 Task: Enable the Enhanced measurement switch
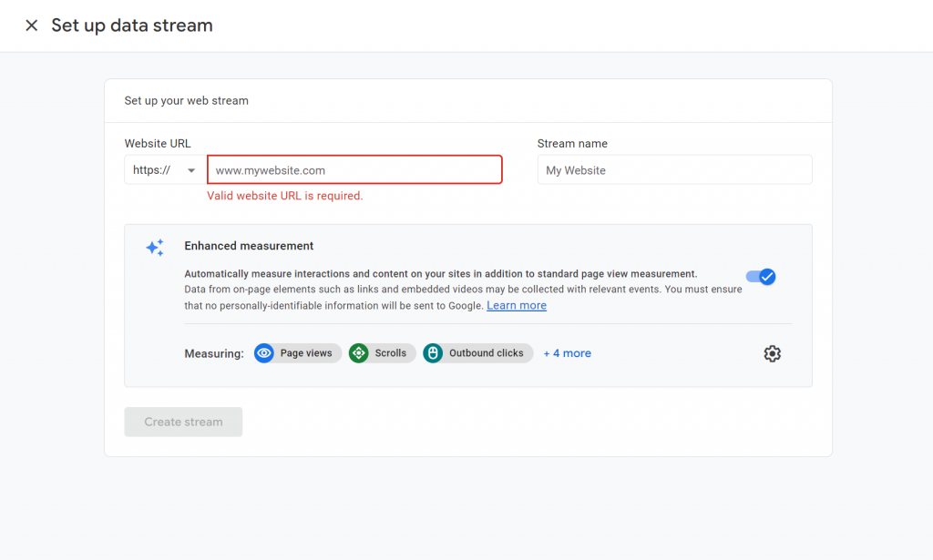(761, 277)
